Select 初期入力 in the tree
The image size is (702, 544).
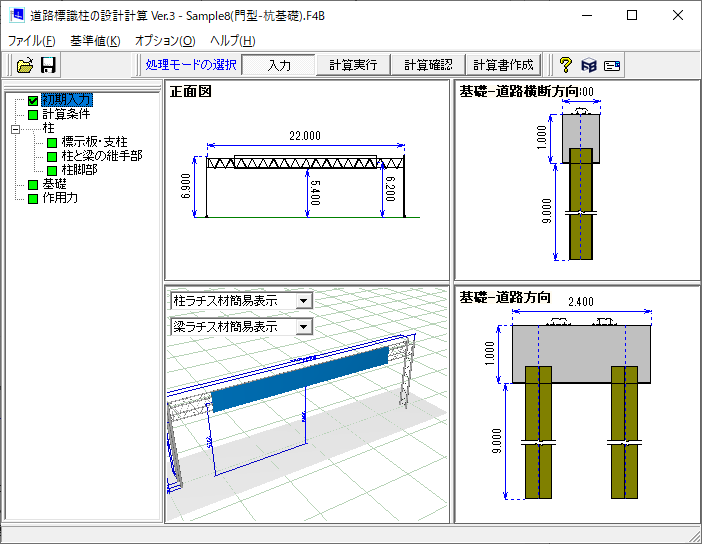click(x=67, y=100)
